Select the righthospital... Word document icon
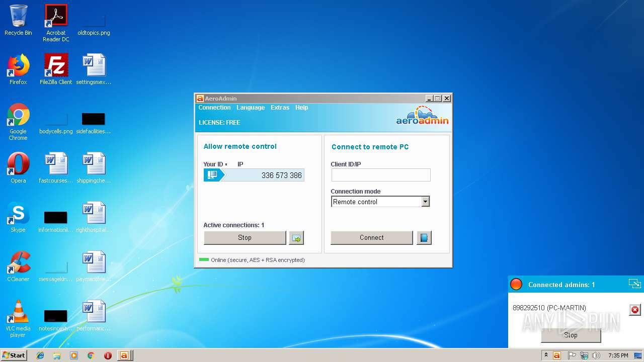 pyautogui.click(x=94, y=217)
